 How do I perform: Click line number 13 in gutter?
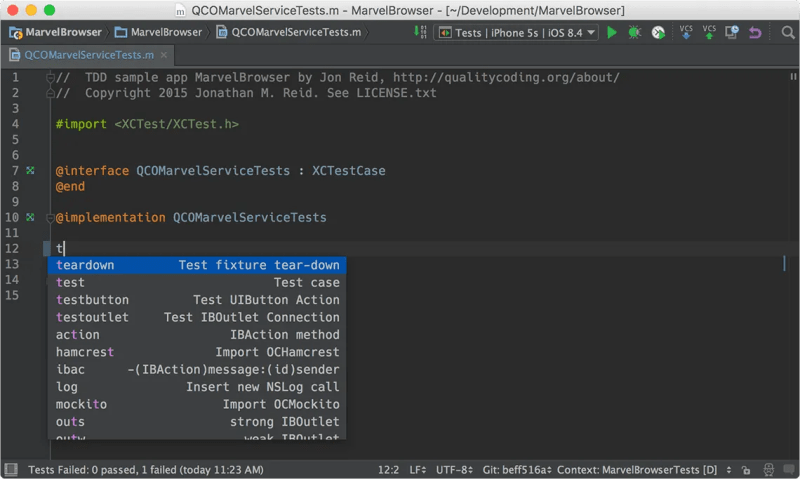[12, 264]
